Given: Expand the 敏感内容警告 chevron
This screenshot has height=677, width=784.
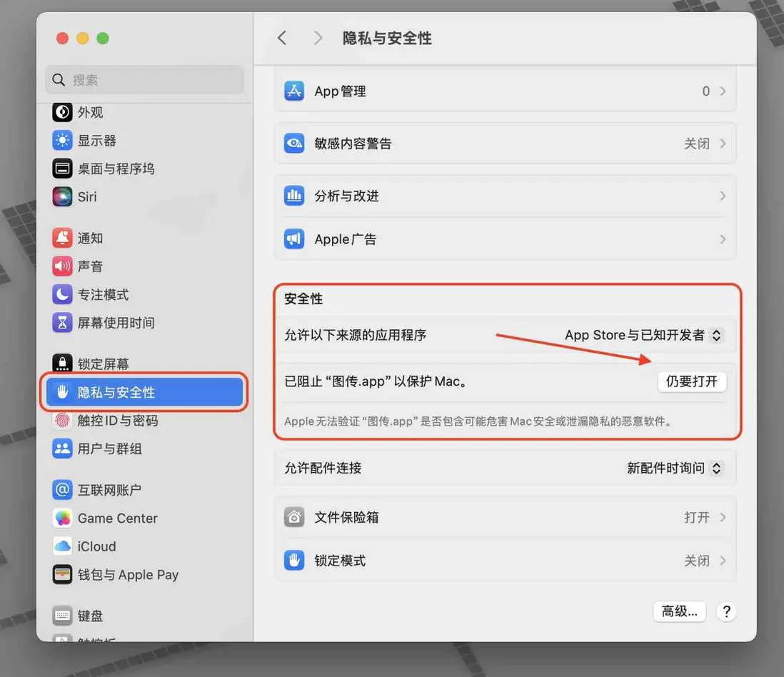Looking at the screenshot, I should tap(723, 143).
